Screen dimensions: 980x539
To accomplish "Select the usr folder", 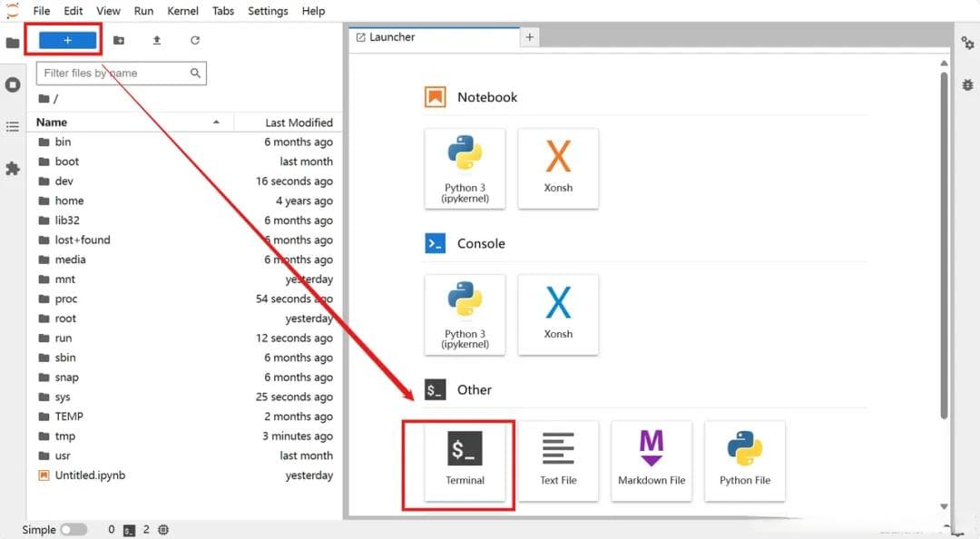I will 184,456.
